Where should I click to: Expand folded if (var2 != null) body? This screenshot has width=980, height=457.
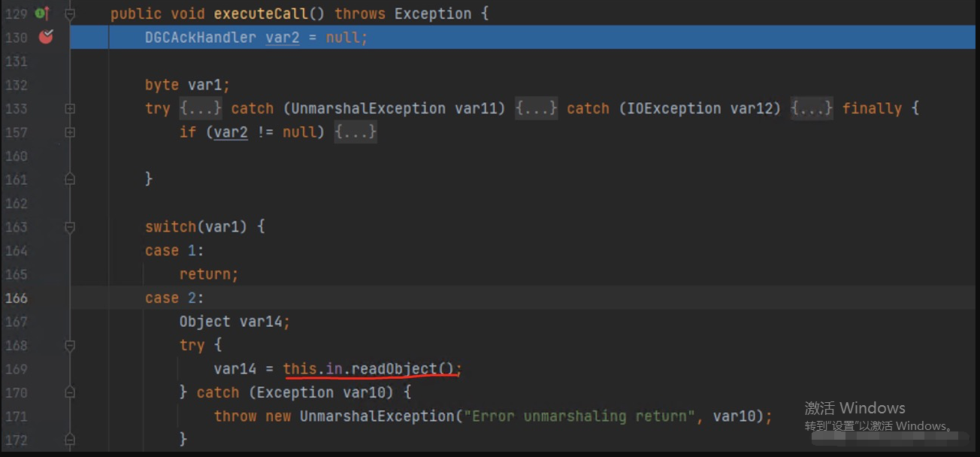[x=355, y=132]
